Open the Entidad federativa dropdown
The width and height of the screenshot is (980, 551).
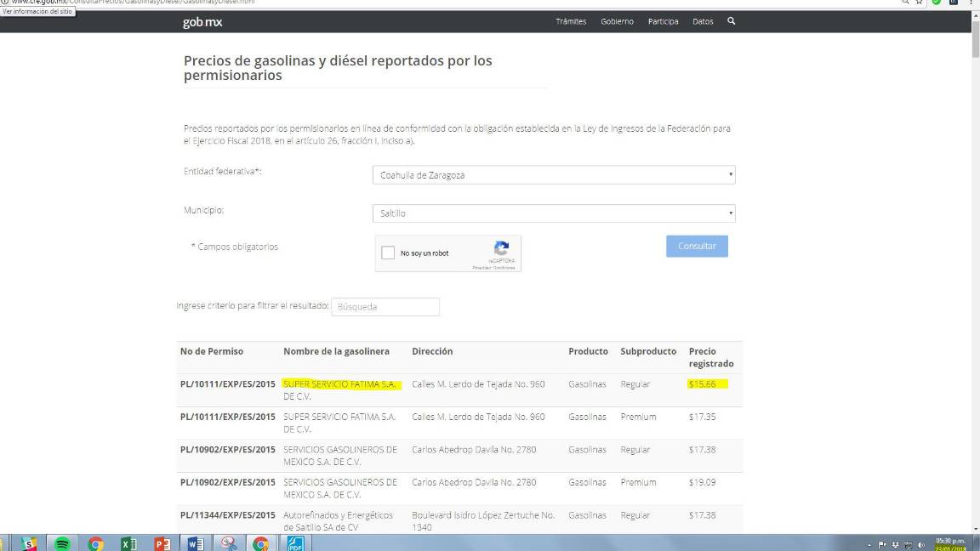click(554, 174)
